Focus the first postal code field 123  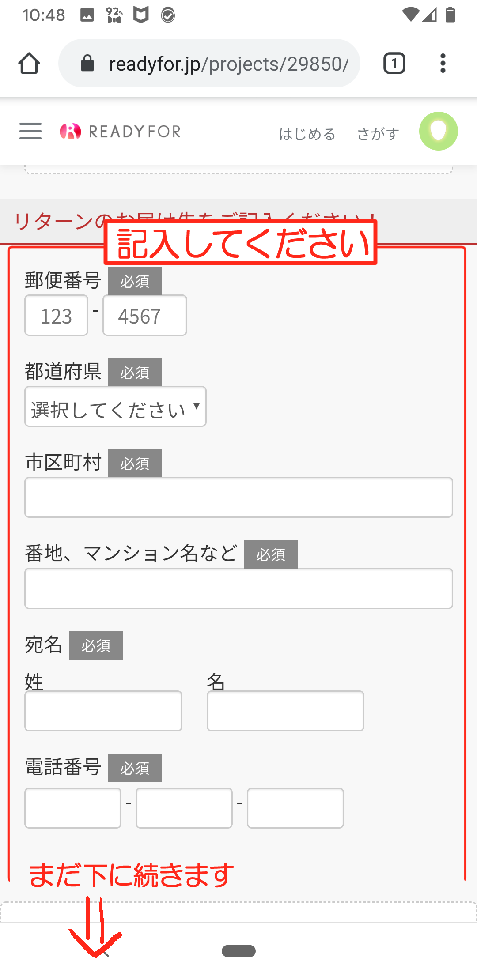tap(56, 315)
